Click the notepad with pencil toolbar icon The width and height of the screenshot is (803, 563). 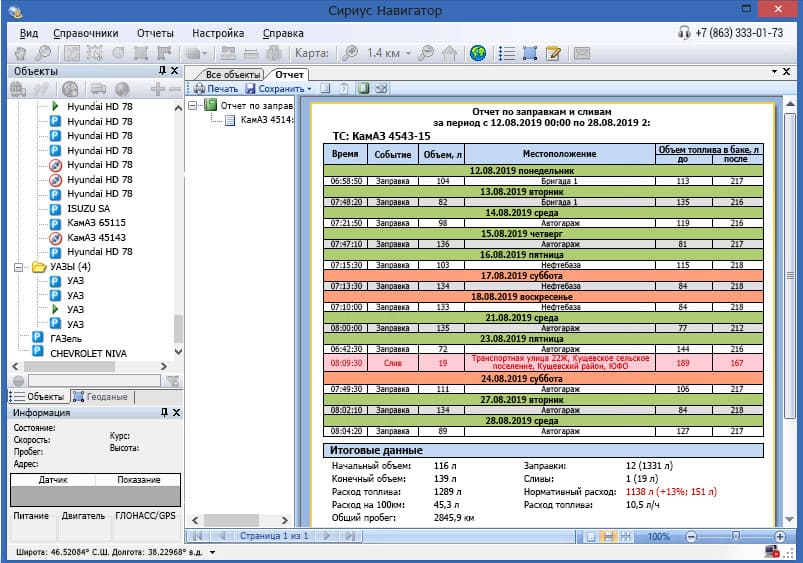553,53
